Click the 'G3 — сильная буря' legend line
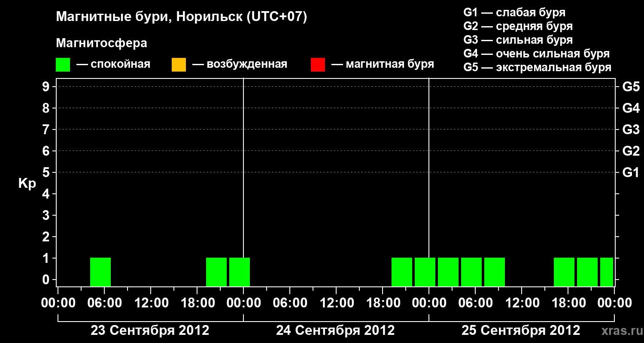Viewport: 644px width, 343px height. click(x=518, y=40)
